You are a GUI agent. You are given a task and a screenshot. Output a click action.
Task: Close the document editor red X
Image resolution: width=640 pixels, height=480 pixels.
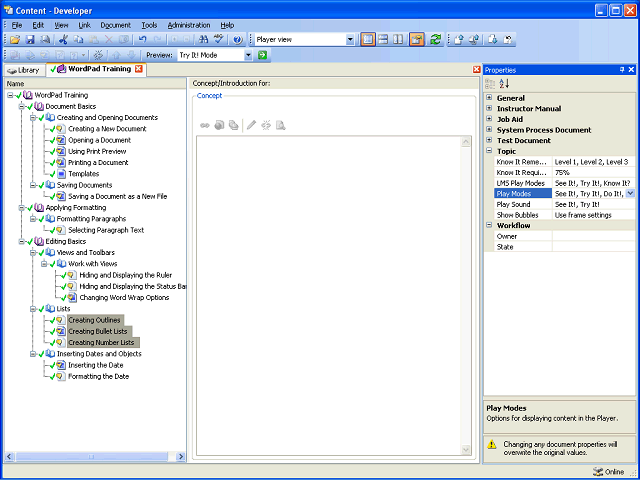476,70
